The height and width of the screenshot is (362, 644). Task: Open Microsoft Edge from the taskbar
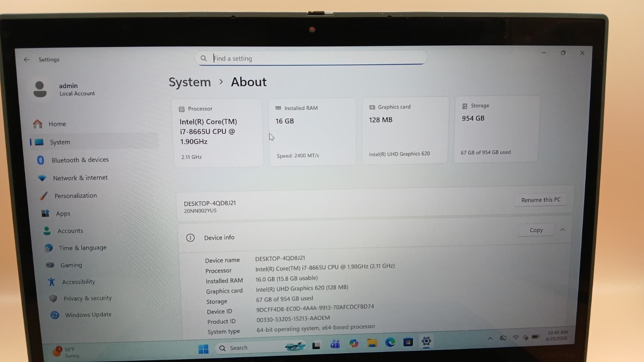point(390,342)
